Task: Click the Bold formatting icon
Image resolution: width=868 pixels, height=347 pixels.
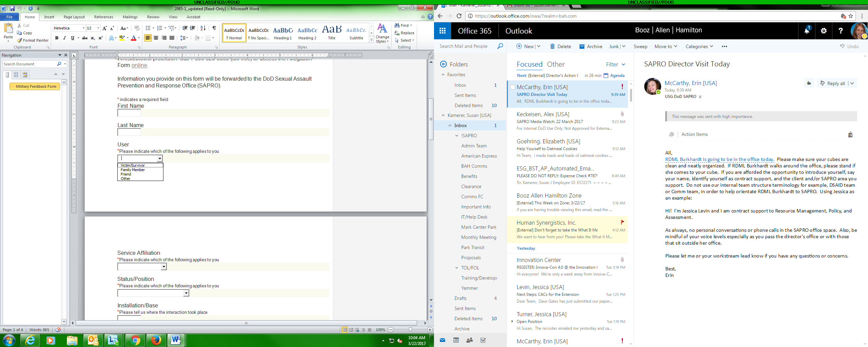Action: (x=57, y=38)
